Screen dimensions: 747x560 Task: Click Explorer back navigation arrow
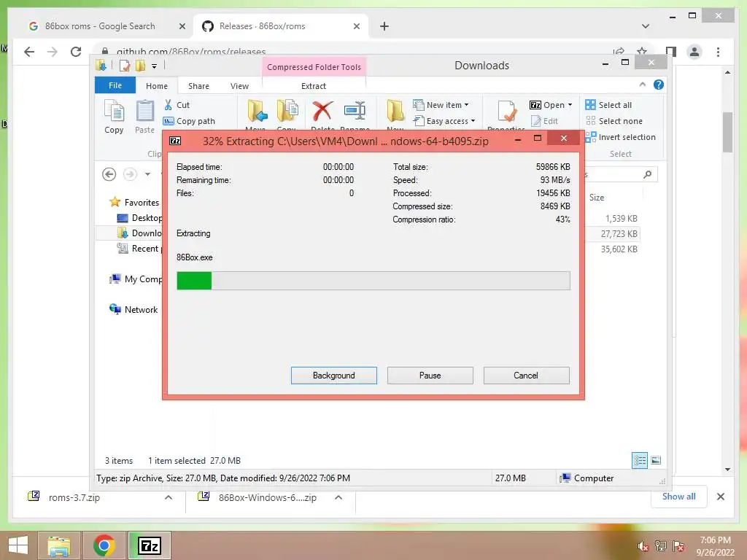coord(109,174)
